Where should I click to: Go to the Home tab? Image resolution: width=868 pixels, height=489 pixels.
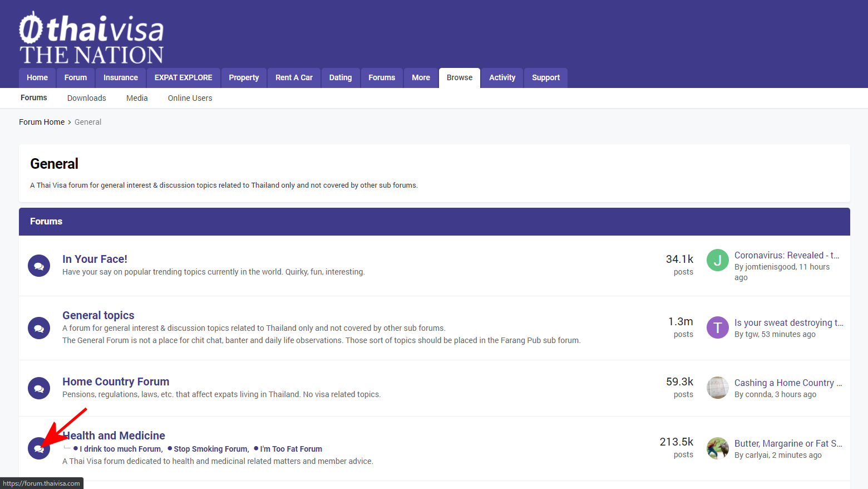pos(37,78)
